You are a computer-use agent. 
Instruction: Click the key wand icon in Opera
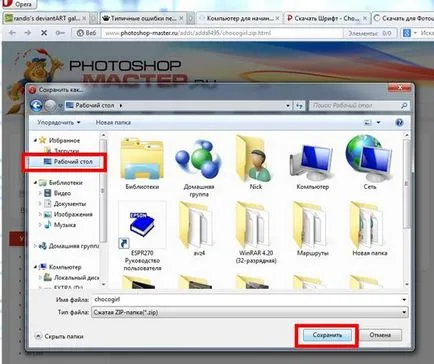pos(60,33)
